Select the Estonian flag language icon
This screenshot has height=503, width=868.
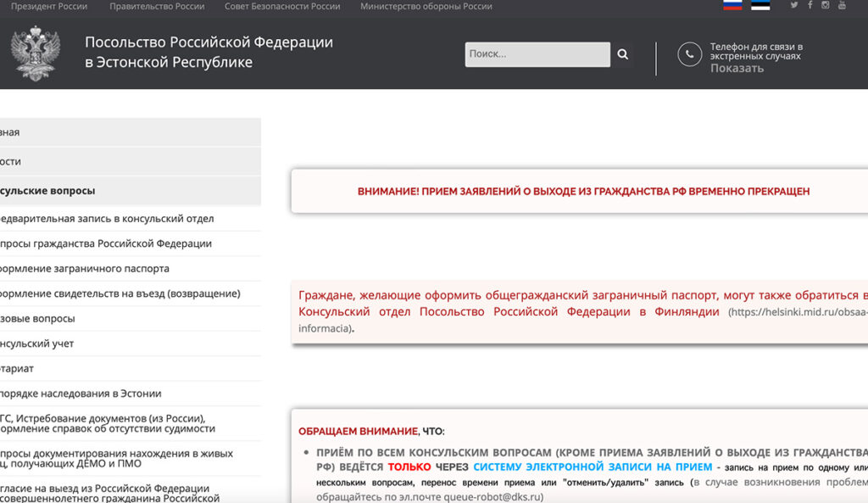[760, 5]
